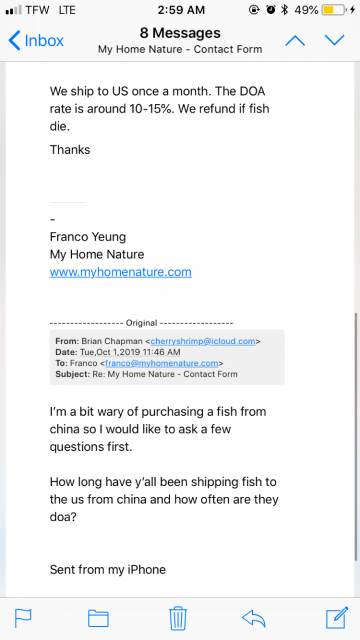Image resolution: width=360 pixels, height=640 pixels.
Task: Delete message with the trash icon
Action: [178, 618]
